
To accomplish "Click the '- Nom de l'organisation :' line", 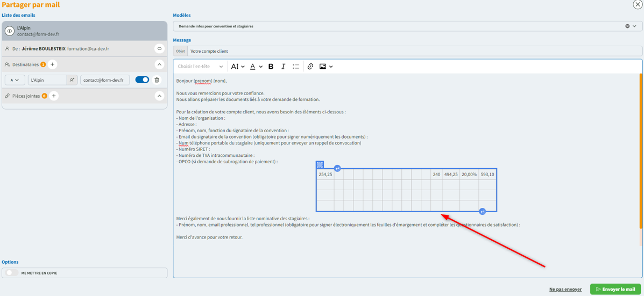I will pyautogui.click(x=201, y=118).
